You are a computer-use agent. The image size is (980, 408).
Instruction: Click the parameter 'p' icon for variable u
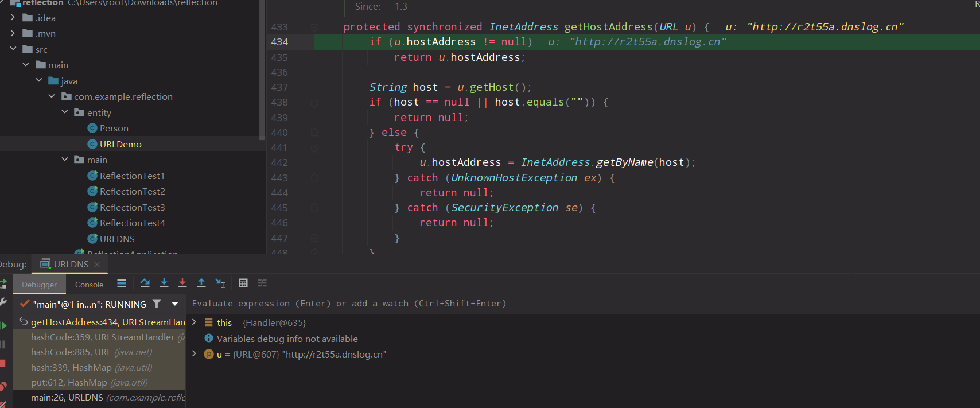[209, 355]
